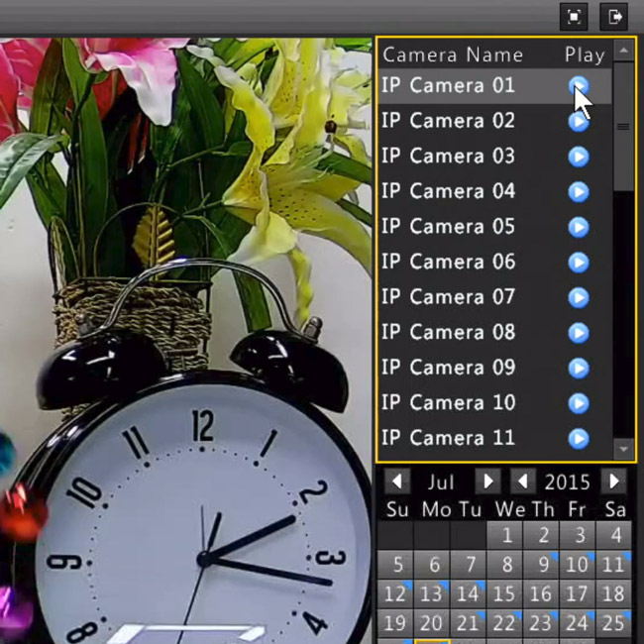Select July 18 in the calendar
Viewport: 644px width, 644px height.
613,593
